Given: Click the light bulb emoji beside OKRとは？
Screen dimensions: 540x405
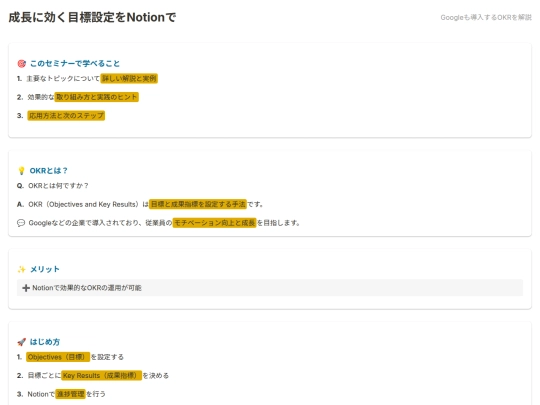Looking at the screenshot, I should click(x=21, y=170).
